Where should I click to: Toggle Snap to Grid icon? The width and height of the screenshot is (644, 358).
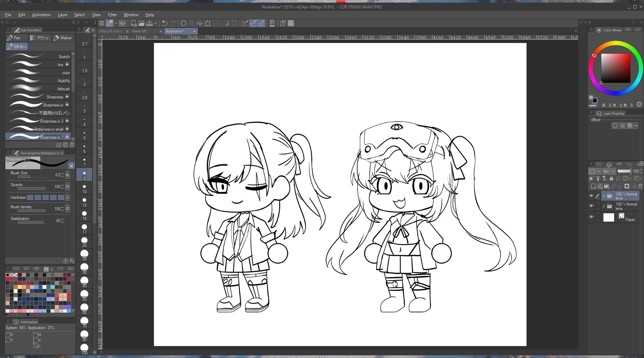tap(262, 23)
